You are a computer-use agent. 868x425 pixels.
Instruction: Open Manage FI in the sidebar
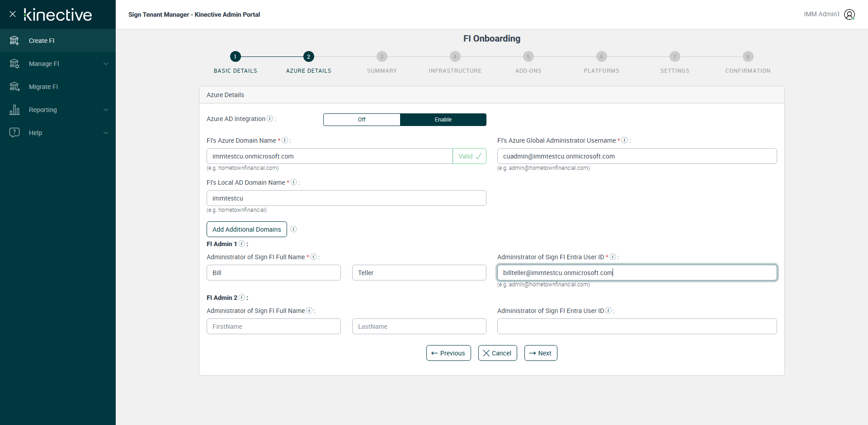click(58, 64)
